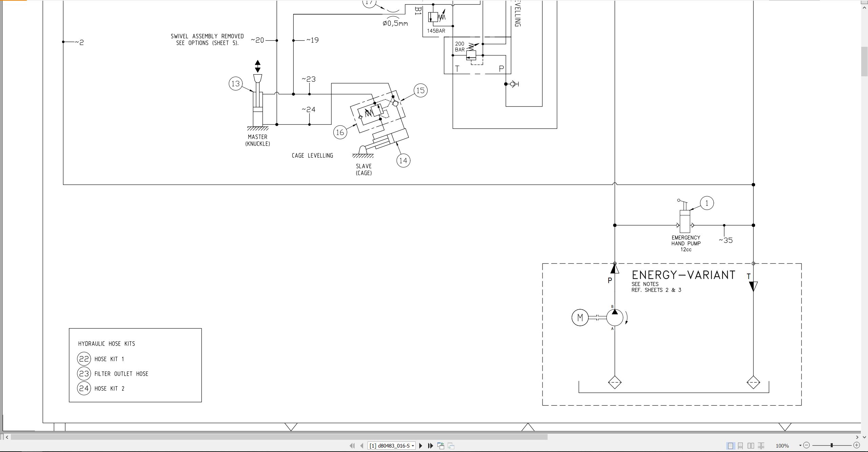
Task: Click the FILTER OUTLET HOSE legend entry
Action: click(x=121, y=374)
